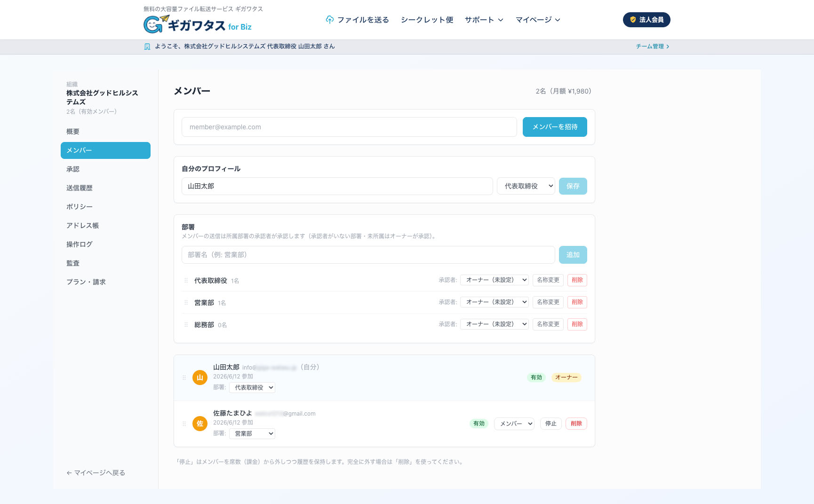Focus the member@example.com invite email field

349,127
